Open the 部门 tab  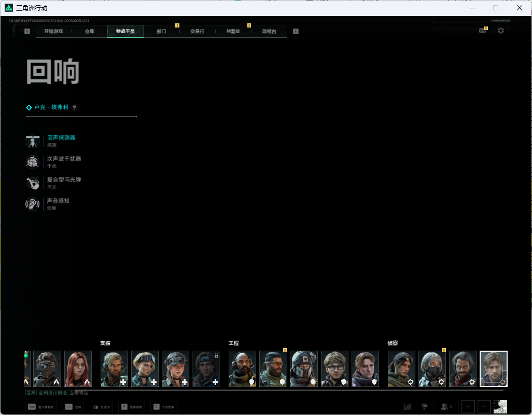[161, 31]
